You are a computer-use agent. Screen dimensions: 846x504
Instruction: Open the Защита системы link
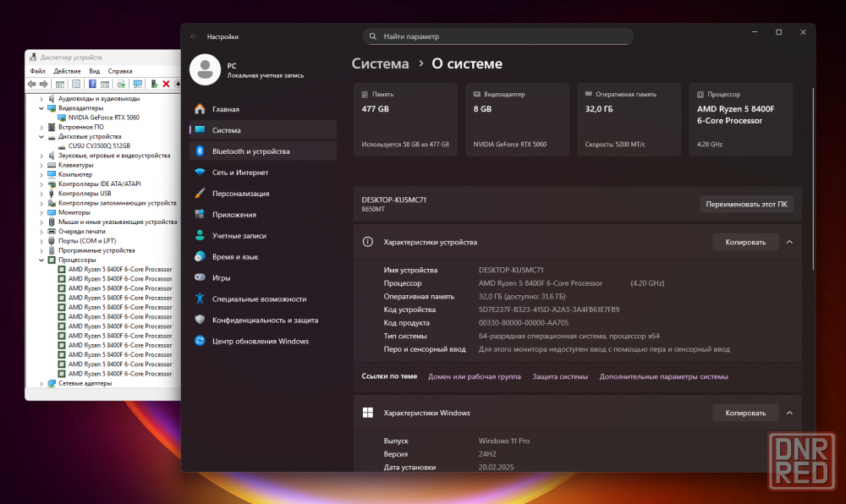tap(559, 376)
